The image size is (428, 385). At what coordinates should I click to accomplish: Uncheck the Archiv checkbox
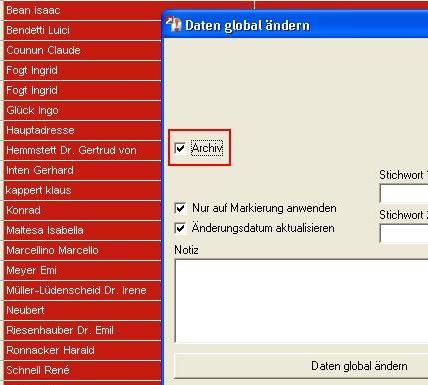[x=180, y=148]
